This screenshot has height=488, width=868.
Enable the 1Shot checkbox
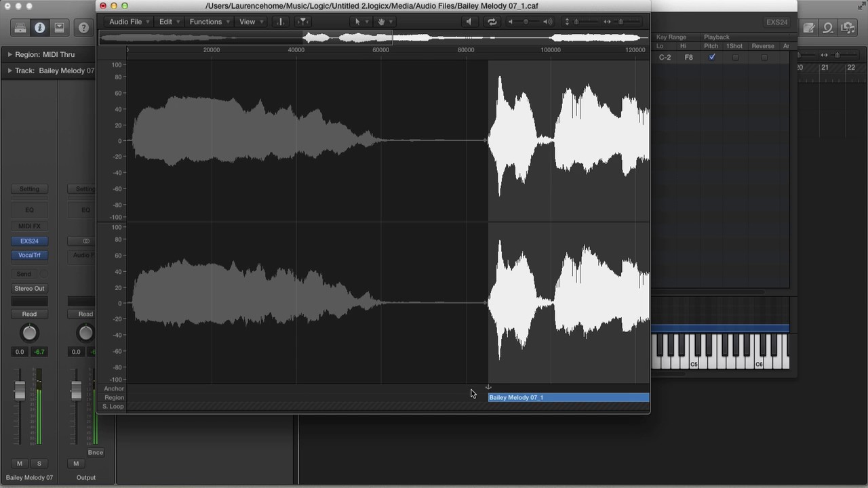pyautogui.click(x=735, y=57)
